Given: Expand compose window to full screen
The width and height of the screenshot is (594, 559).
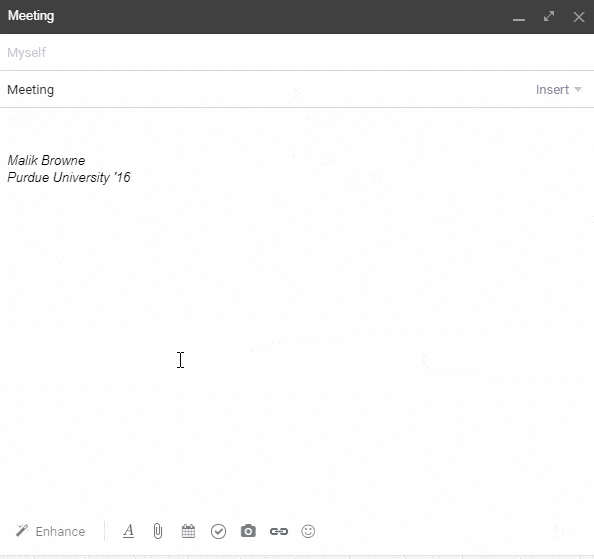Looking at the screenshot, I should 549,16.
